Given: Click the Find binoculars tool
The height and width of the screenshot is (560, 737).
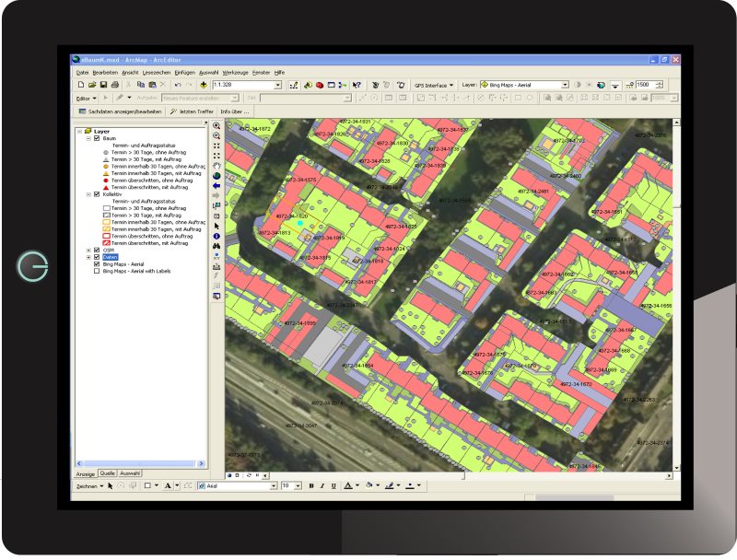Looking at the screenshot, I should (x=216, y=246).
